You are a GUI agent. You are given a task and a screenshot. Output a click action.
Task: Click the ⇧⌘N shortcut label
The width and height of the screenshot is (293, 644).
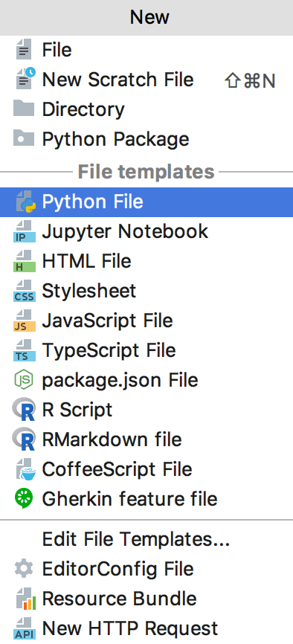pyautogui.click(x=250, y=81)
